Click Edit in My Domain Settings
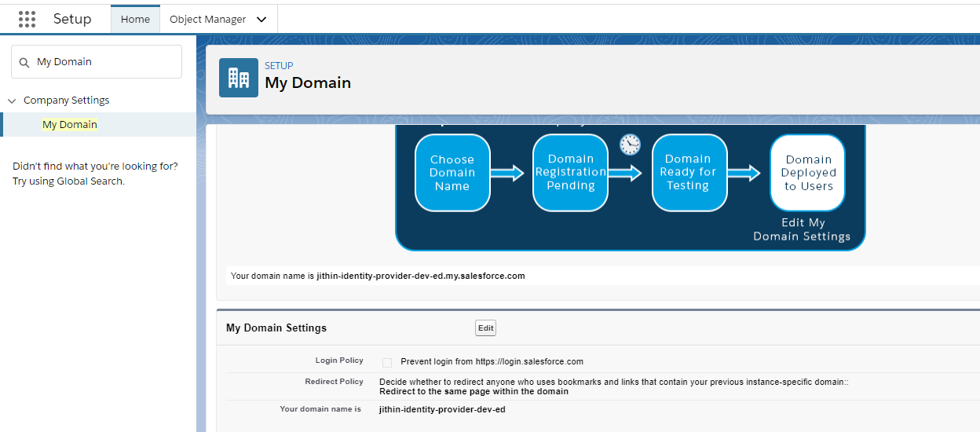 [x=486, y=328]
